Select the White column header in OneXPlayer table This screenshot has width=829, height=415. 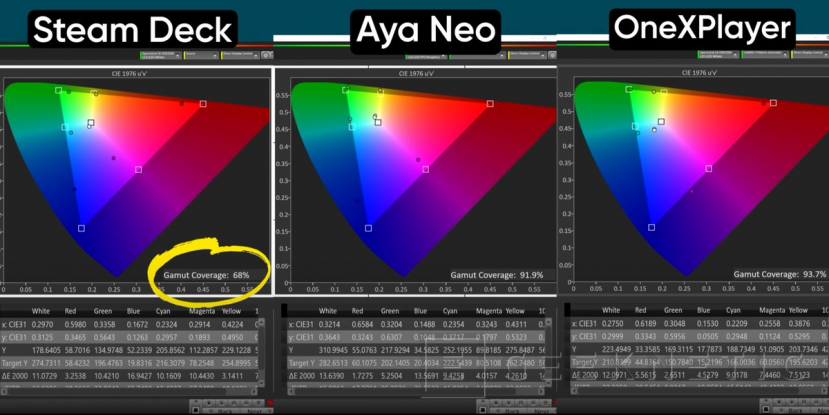613,311
